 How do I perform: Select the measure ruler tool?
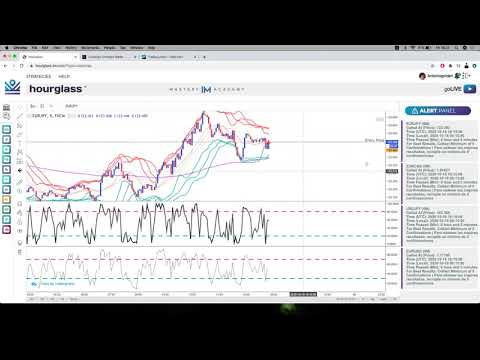[x=20, y=182]
